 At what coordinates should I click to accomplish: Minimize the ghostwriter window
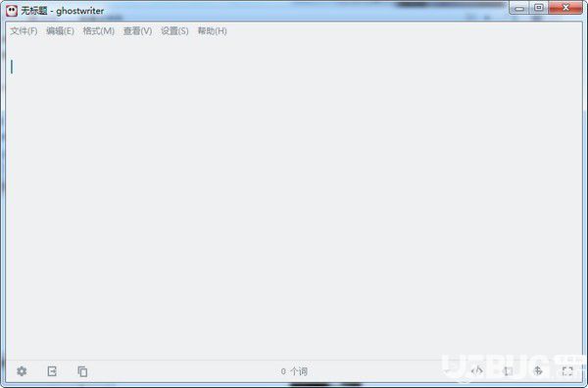coord(519,8)
